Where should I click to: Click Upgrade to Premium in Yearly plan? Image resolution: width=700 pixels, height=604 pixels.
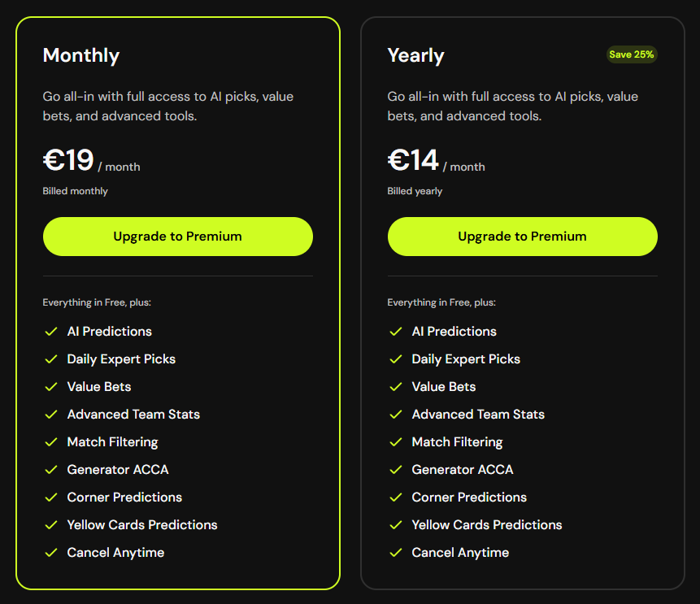click(522, 237)
